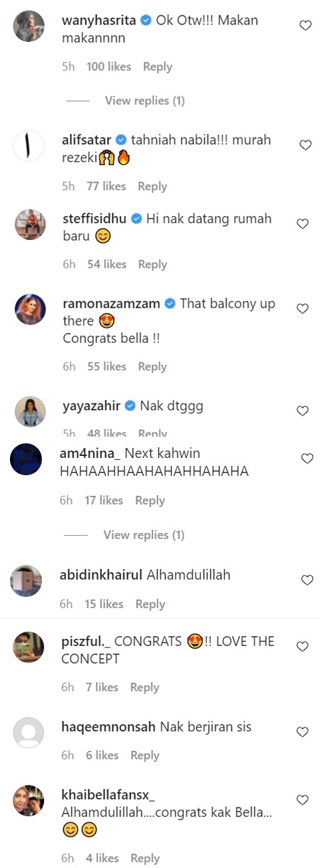
Task: Show replies under am4nina_'s comment
Action: (144, 535)
